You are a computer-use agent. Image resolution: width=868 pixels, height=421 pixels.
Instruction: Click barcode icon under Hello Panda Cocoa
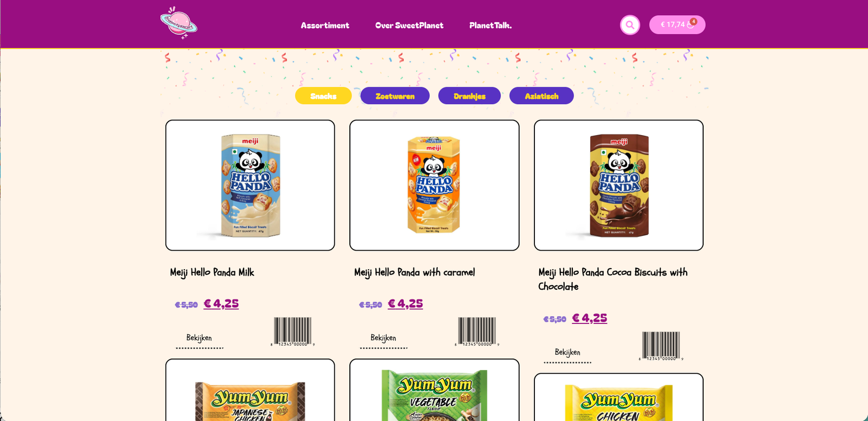point(661,346)
